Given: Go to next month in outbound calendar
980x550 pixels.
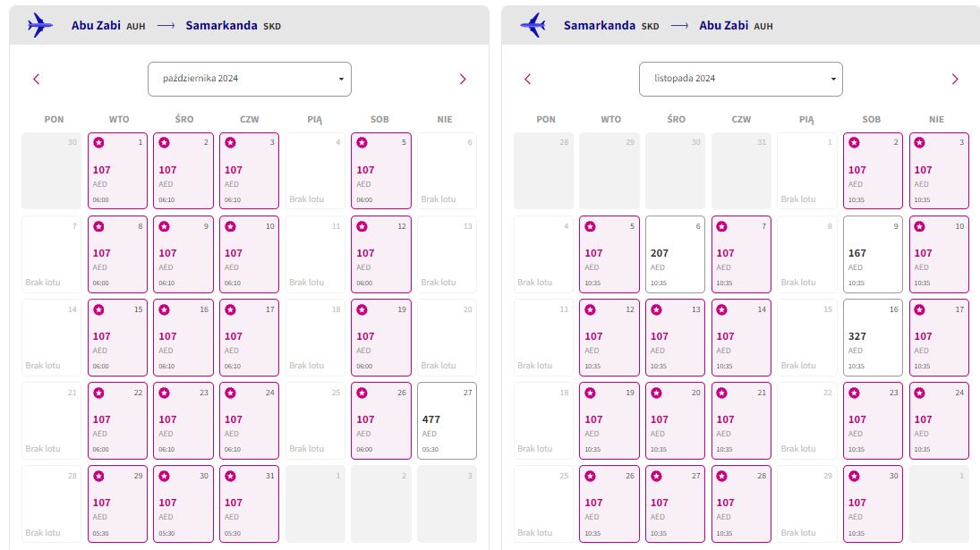Looking at the screenshot, I should [x=463, y=80].
